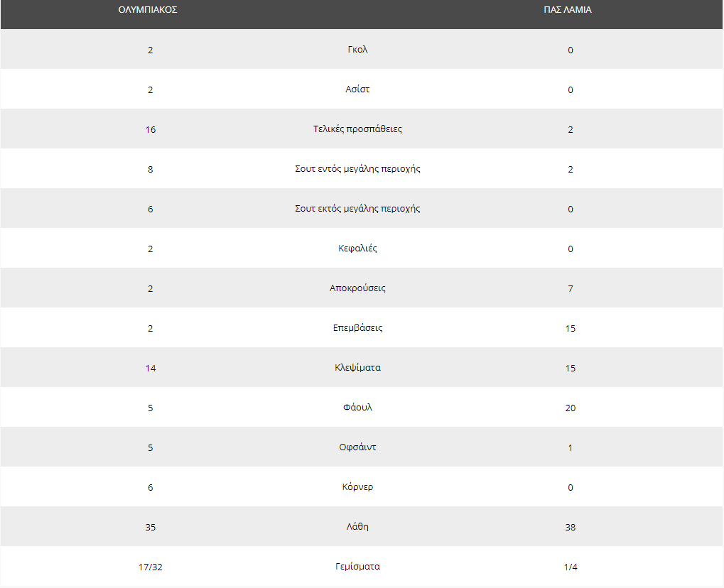
Task: Click the Επεμβάσεις statistic label
Action: pyautogui.click(x=357, y=327)
